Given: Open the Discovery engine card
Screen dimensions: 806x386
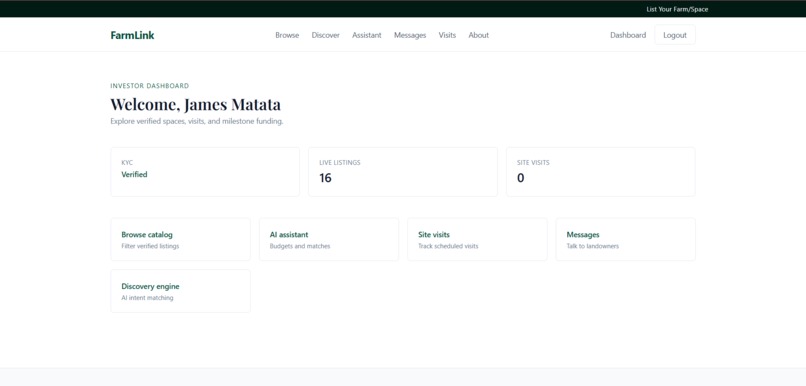Looking at the screenshot, I should tap(180, 291).
